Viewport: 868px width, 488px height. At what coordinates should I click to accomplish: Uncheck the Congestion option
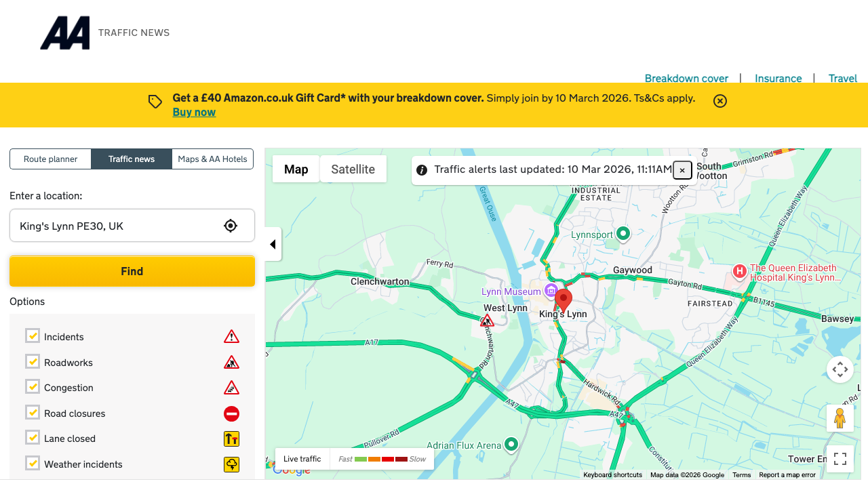33,387
